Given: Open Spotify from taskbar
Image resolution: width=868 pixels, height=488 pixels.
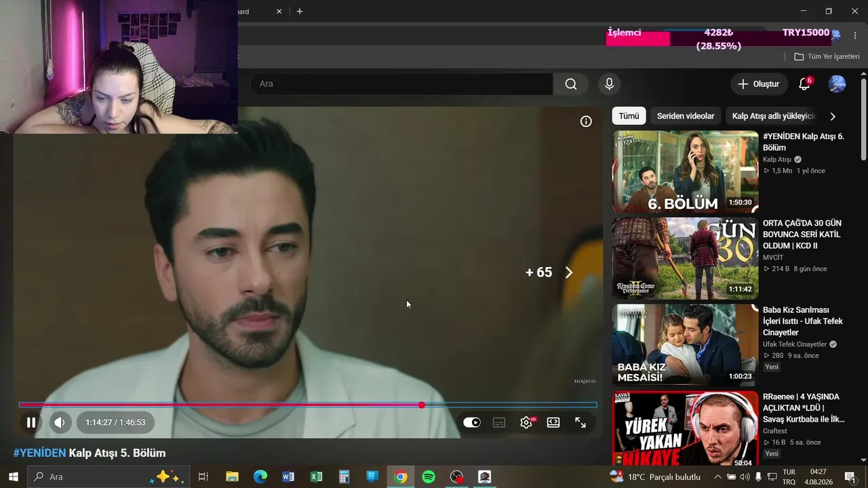Looking at the screenshot, I should 429,476.
